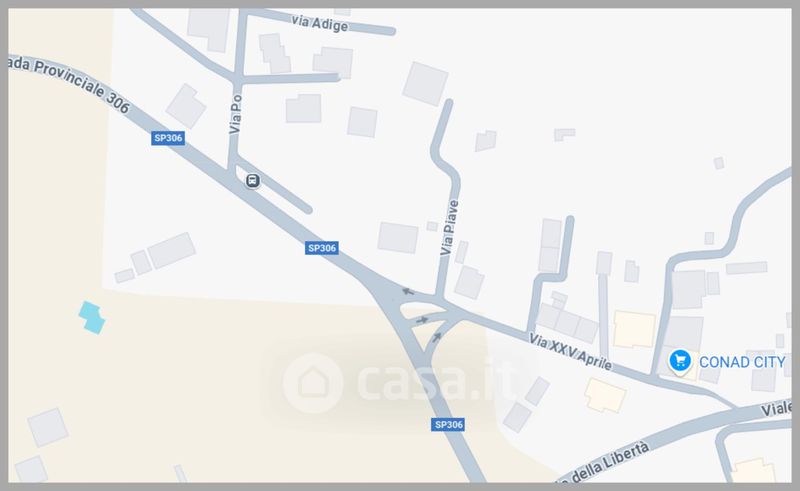Open the CONAD CITY place label
The height and width of the screenshot is (491, 800).
point(742,362)
